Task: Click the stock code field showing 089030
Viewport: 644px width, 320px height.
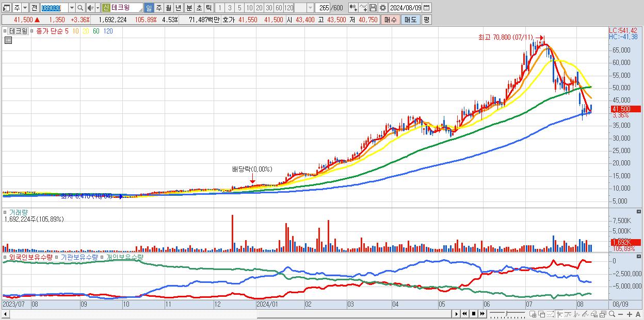Action: tap(54, 8)
